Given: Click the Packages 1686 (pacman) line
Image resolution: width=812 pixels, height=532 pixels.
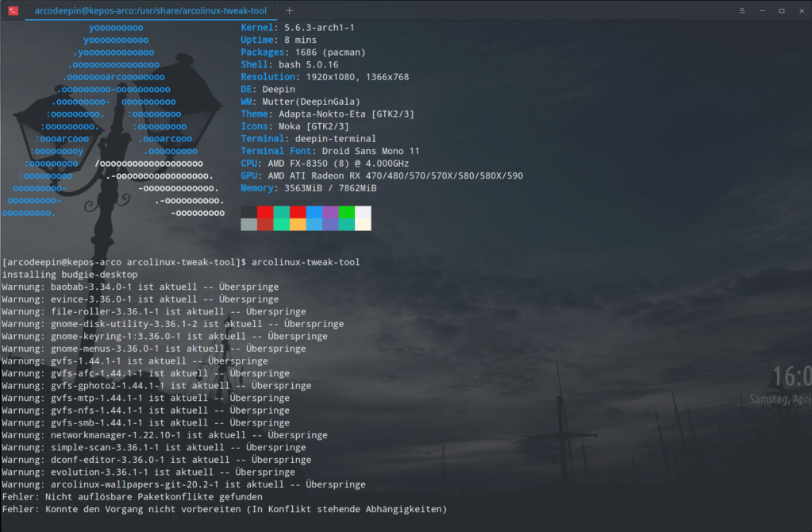Looking at the screenshot, I should [x=303, y=52].
